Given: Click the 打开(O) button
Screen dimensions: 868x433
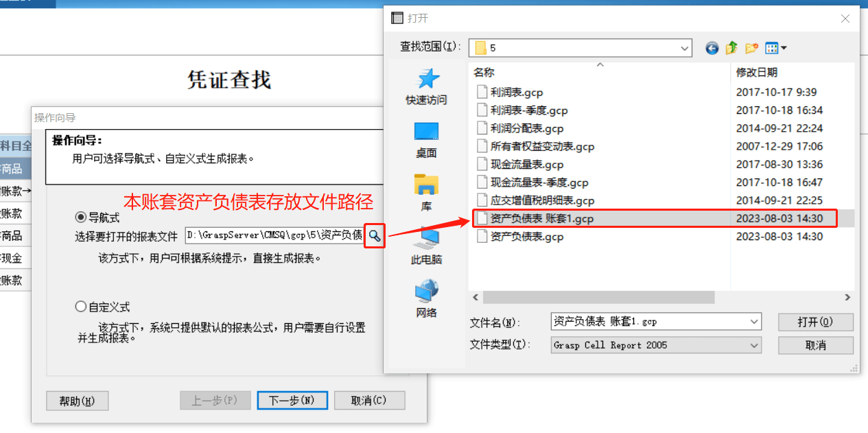Looking at the screenshot, I should [x=815, y=322].
